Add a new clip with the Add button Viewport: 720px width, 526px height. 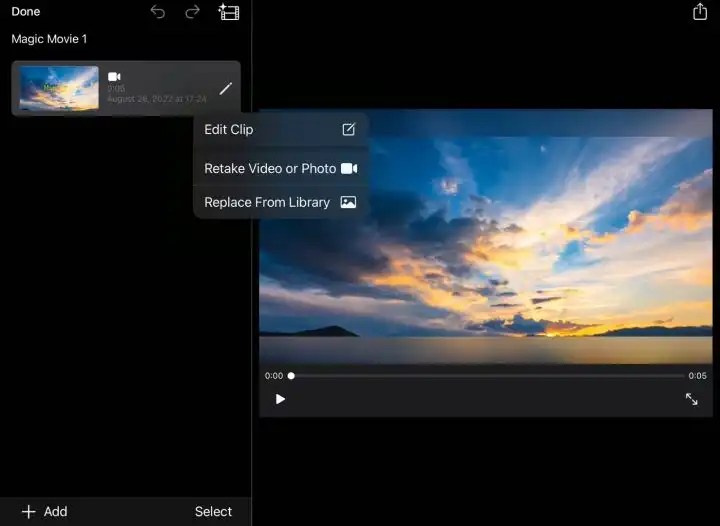[45, 511]
